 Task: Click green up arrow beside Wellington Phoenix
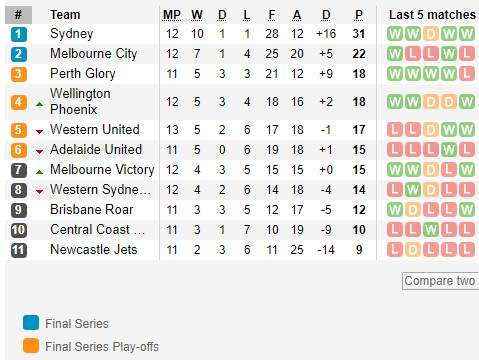pos(39,104)
